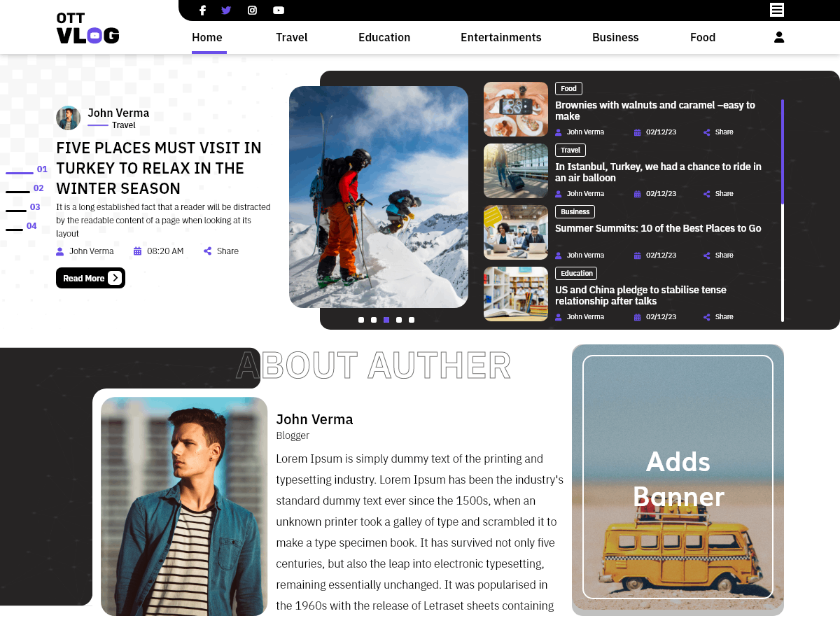Select slide indicator 01 on the left
This screenshot has height=630, width=840.
pyautogui.click(x=41, y=169)
